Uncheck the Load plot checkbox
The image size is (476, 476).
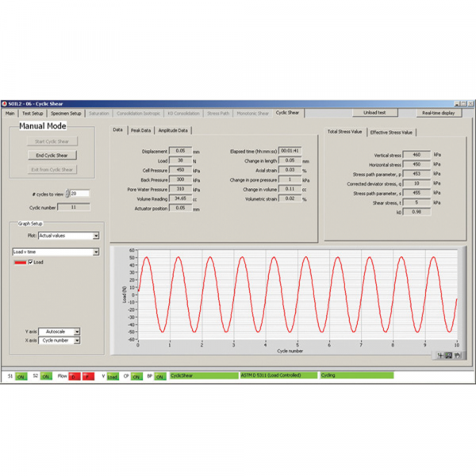pos(30,262)
